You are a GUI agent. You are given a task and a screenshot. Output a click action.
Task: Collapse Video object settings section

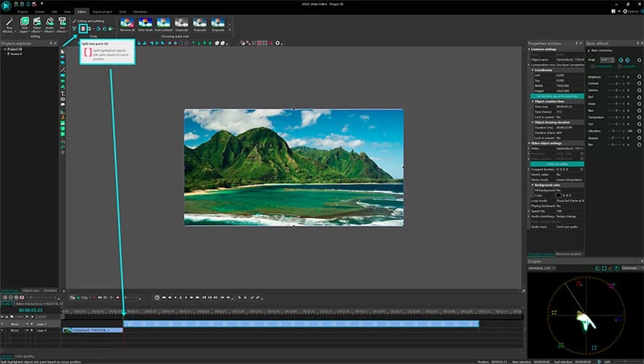pyautogui.click(x=529, y=143)
